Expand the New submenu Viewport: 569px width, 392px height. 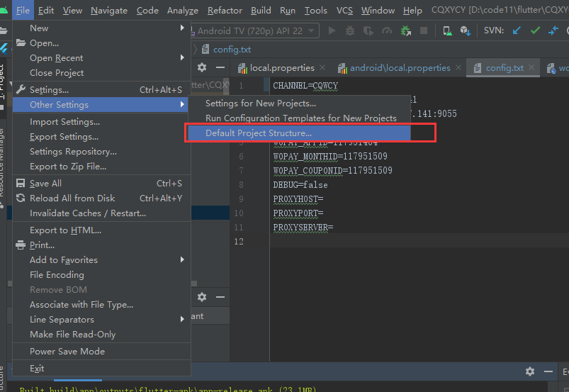(x=101, y=28)
